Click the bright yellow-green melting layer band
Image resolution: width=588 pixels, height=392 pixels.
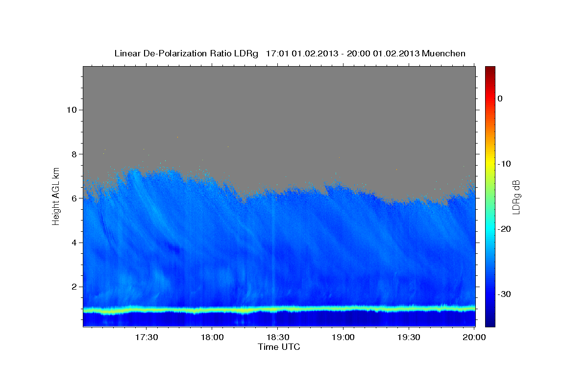(x=279, y=309)
